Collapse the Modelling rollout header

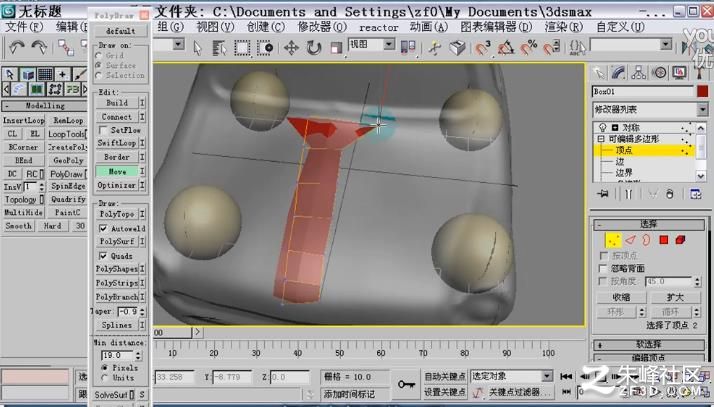click(45, 106)
